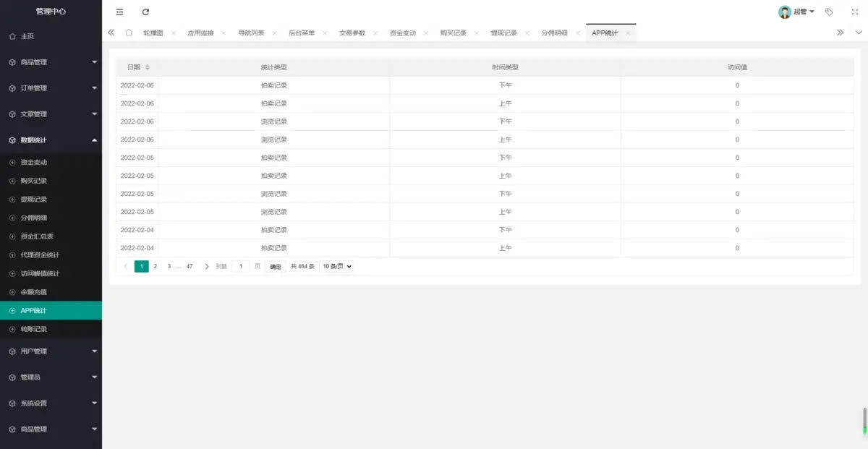Go to the home tab house icon
This screenshot has height=449, width=868.
coord(129,33)
